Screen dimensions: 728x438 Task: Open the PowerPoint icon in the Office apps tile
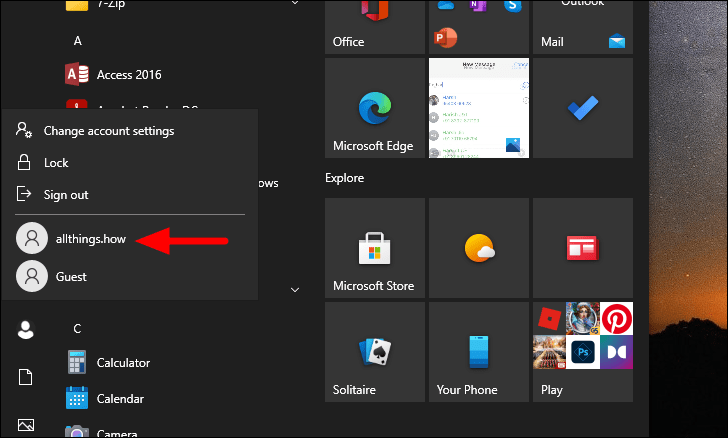[445, 38]
